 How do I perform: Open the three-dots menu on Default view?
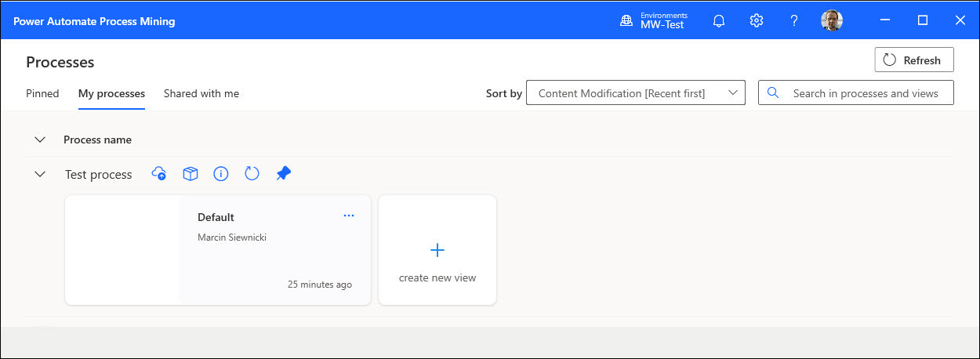coord(349,216)
